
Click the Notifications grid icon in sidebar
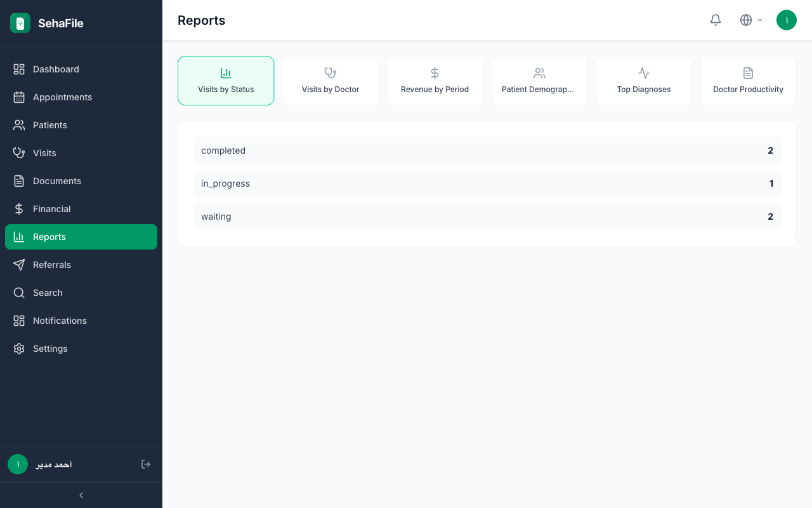[19, 321]
